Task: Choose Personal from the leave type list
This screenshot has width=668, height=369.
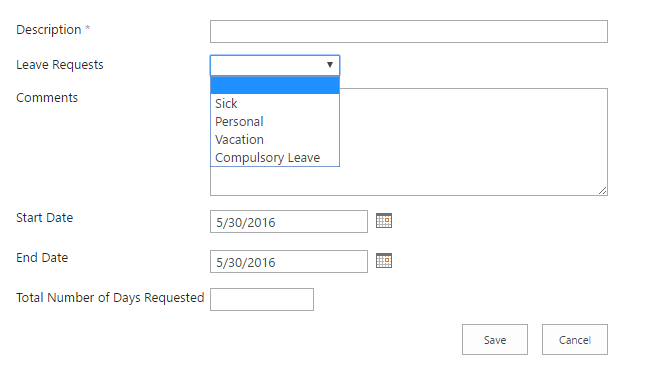Action: click(275, 121)
